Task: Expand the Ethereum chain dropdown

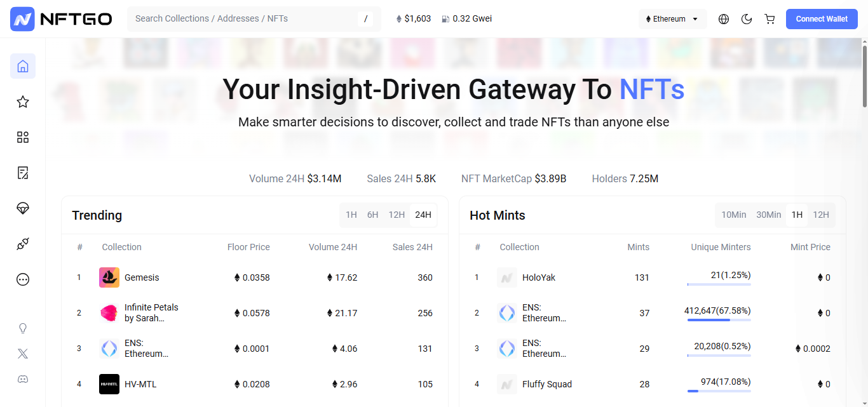Action: click(x=673, y=19)
